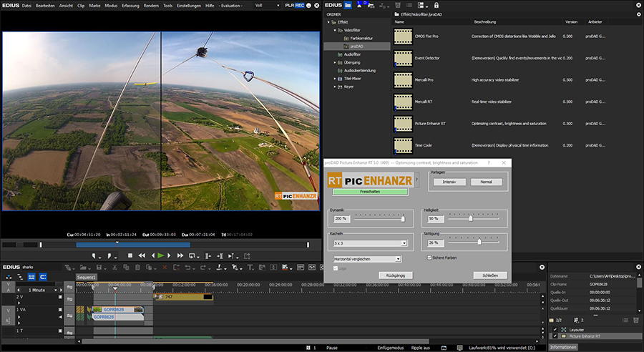Click the Undo arrow in timeline toolbar
The image size is (644, 352).
point(188,268)
